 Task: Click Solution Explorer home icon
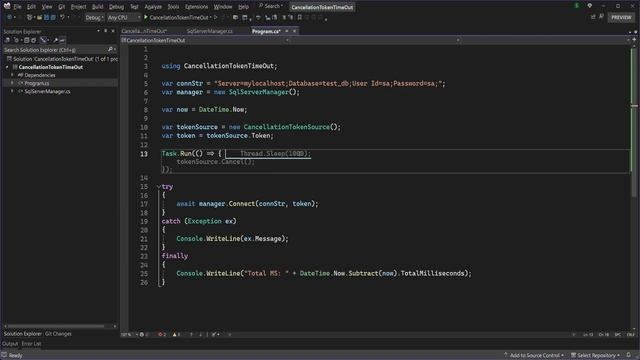(7, 40)
